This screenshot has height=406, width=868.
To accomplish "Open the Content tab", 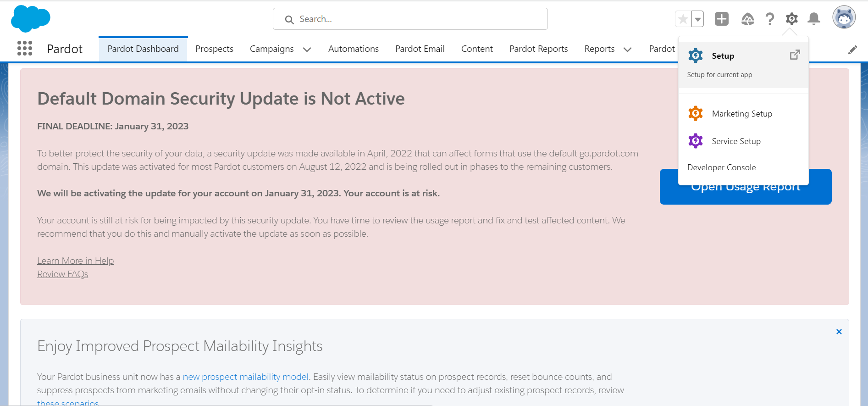I will click(x=477, y=49).
